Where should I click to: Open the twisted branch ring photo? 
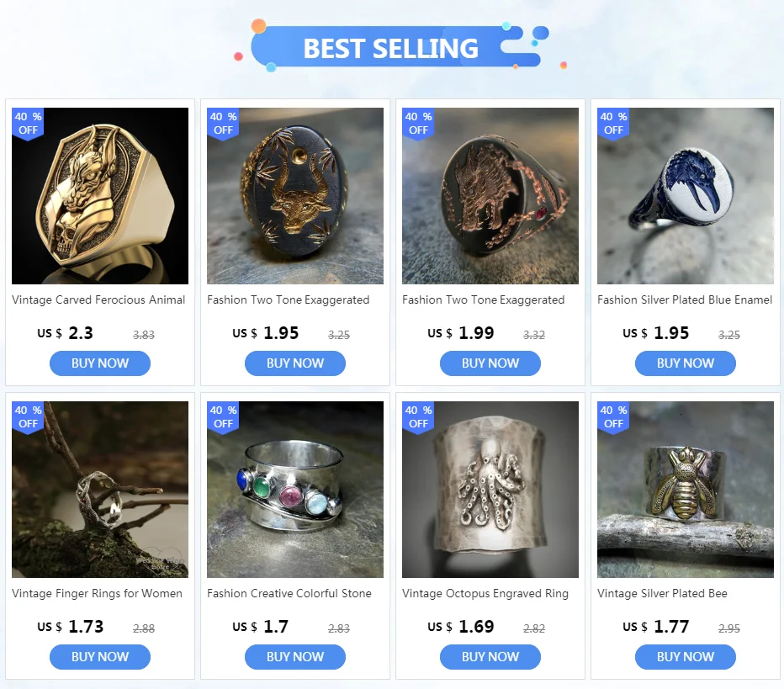pyautogui.click(x=100, y=490)
